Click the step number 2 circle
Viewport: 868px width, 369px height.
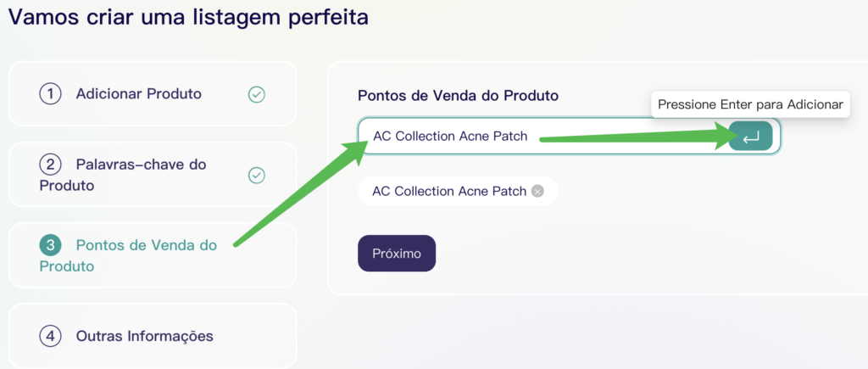[x=51, y=164]
